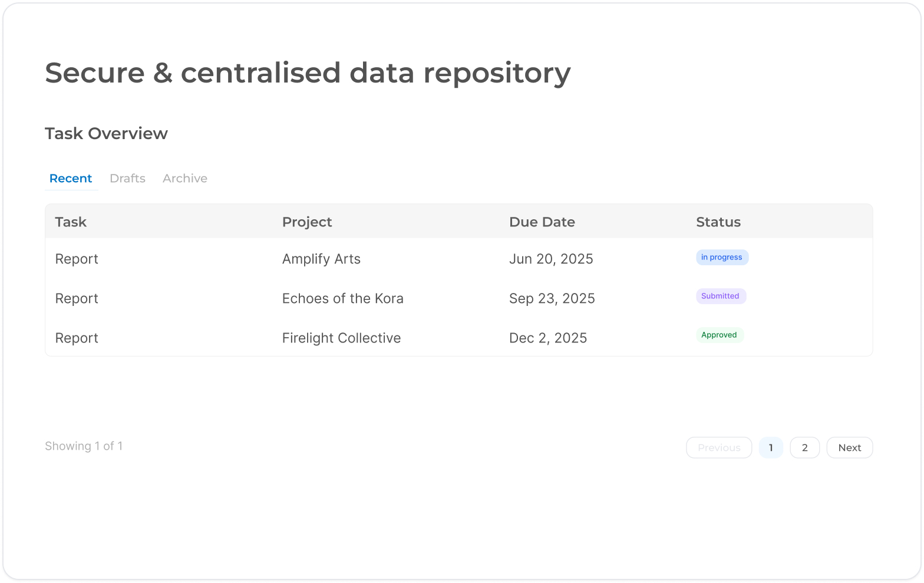Viewport: 924px width, 583px height.
Task: Sort by the Due Date column header
Action: pyautogui.click(x=542, y=222)
